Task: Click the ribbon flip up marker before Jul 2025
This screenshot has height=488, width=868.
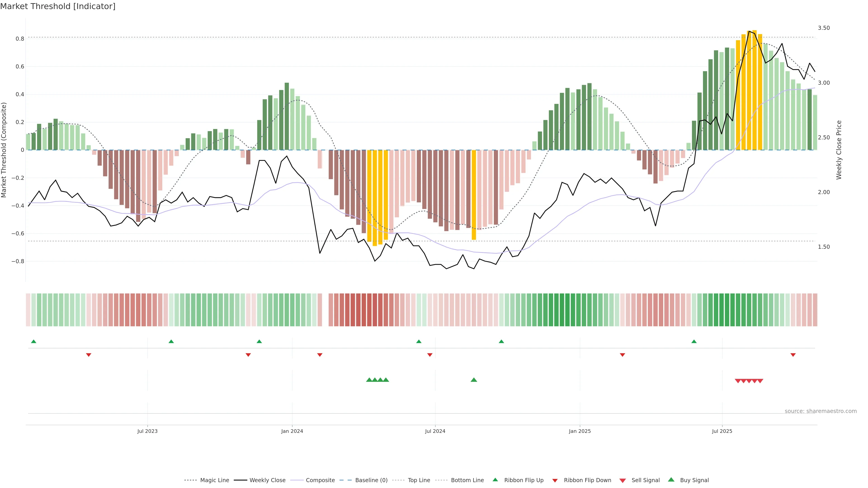Action: pos(694,342)
